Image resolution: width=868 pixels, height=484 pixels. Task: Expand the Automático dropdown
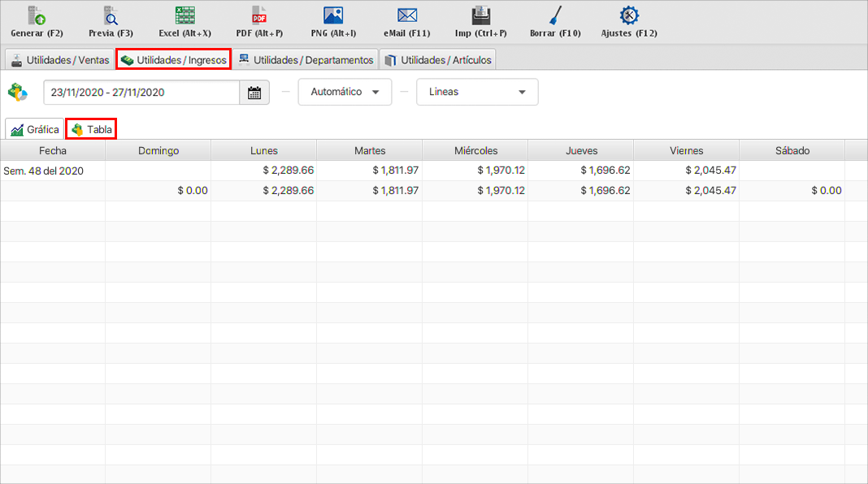(x=345, y=93)
